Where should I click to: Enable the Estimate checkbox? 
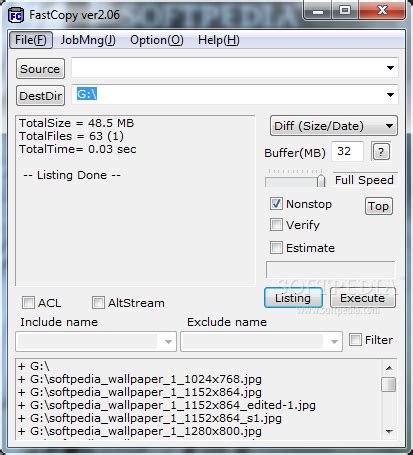click(x=276, y=248)
